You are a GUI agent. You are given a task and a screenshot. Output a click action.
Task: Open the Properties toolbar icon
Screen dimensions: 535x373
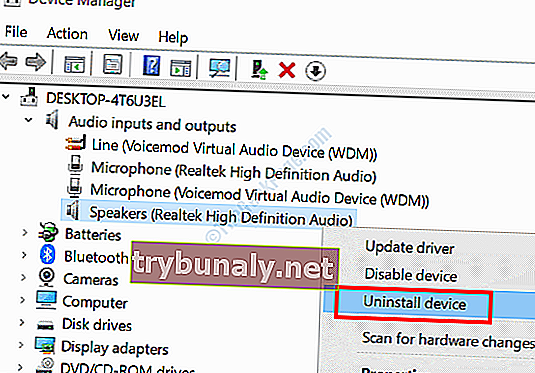[x=113, y=64]
